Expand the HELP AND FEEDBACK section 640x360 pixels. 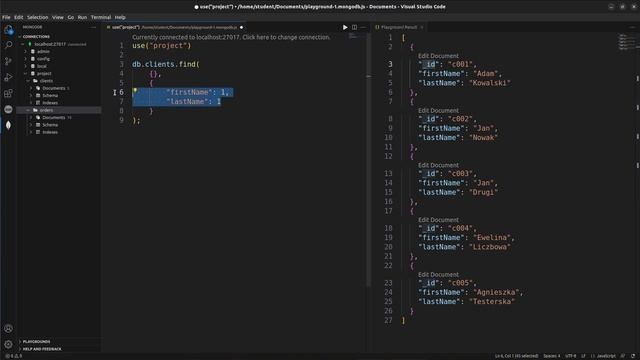coord(20,349)
